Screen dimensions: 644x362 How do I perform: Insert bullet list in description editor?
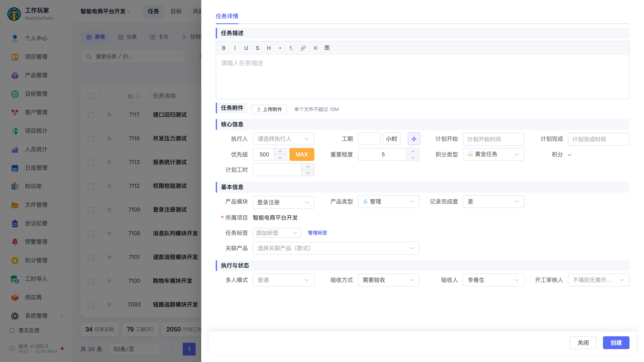click(x=280, y=48)
